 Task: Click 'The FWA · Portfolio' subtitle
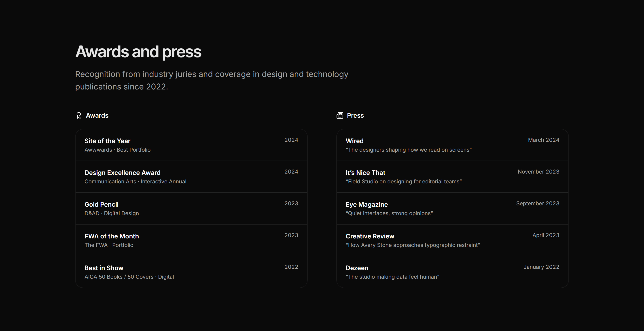[x=109, y=245]
